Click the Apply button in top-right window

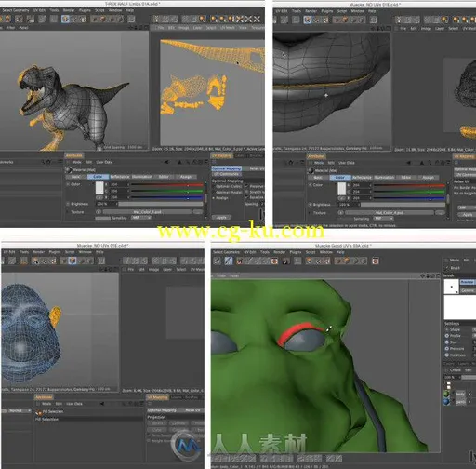[468, 215]
